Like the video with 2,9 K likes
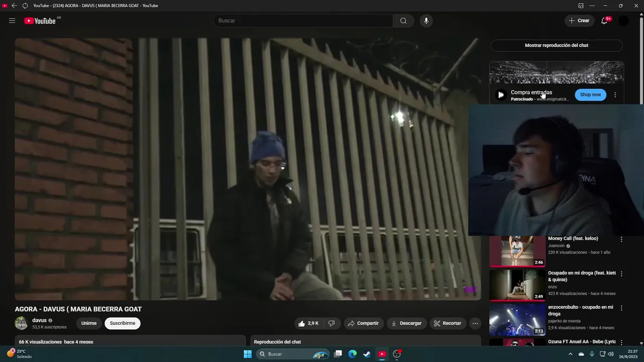The image size is (644, 362). pos(308,323)
